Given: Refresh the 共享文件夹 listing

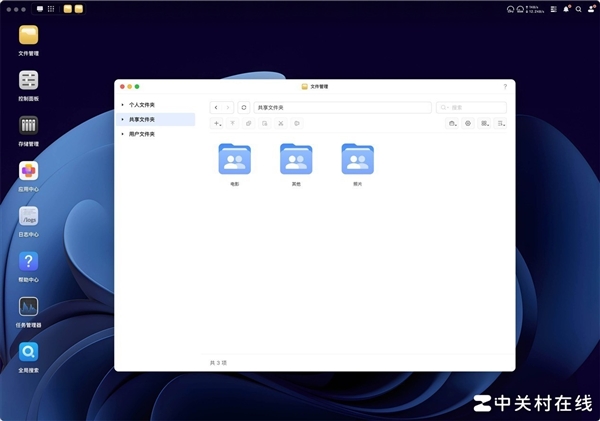Looking at the screenshot, I should tap(244, 108).
